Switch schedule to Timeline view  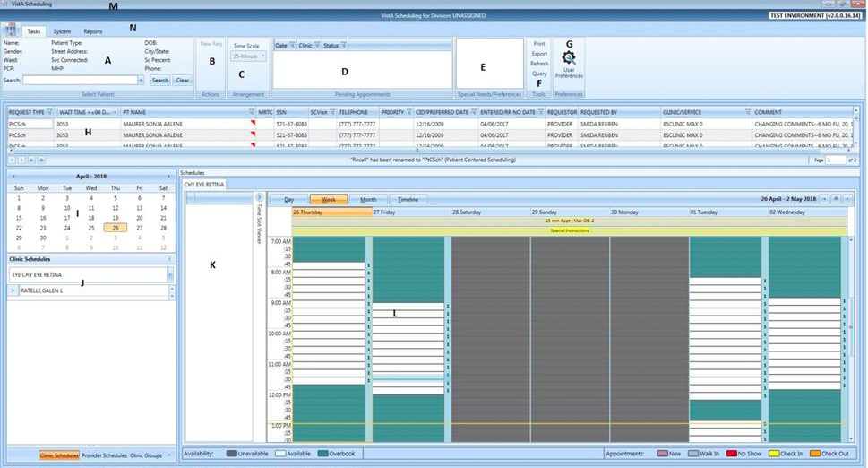click(x=408, y=199)
